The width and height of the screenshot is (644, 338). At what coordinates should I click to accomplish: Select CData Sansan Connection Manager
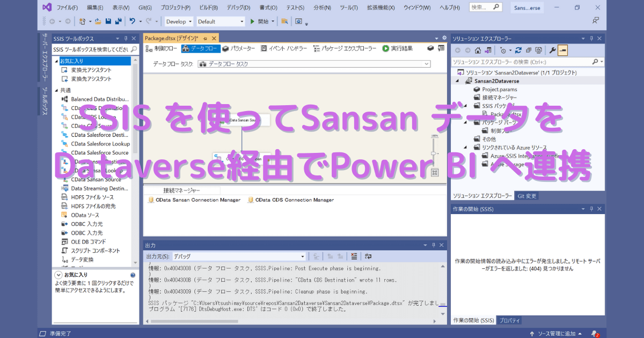pos(194,200)
